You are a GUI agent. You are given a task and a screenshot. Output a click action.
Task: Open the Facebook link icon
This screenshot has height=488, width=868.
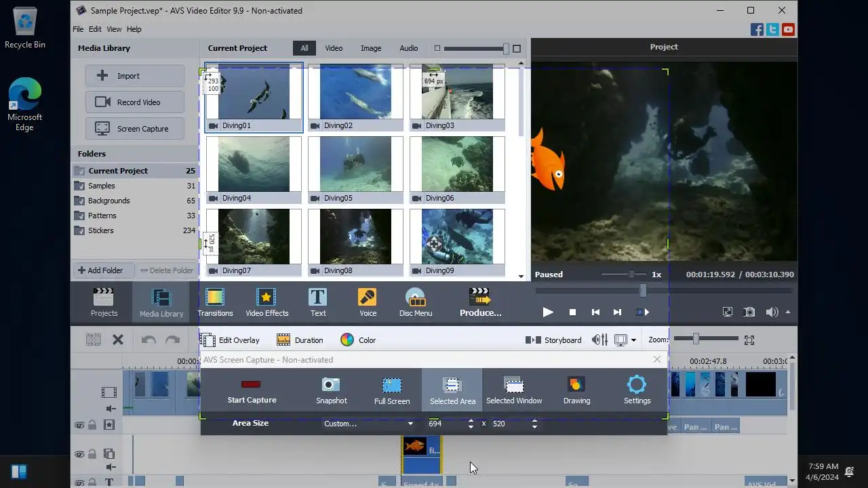757,30
